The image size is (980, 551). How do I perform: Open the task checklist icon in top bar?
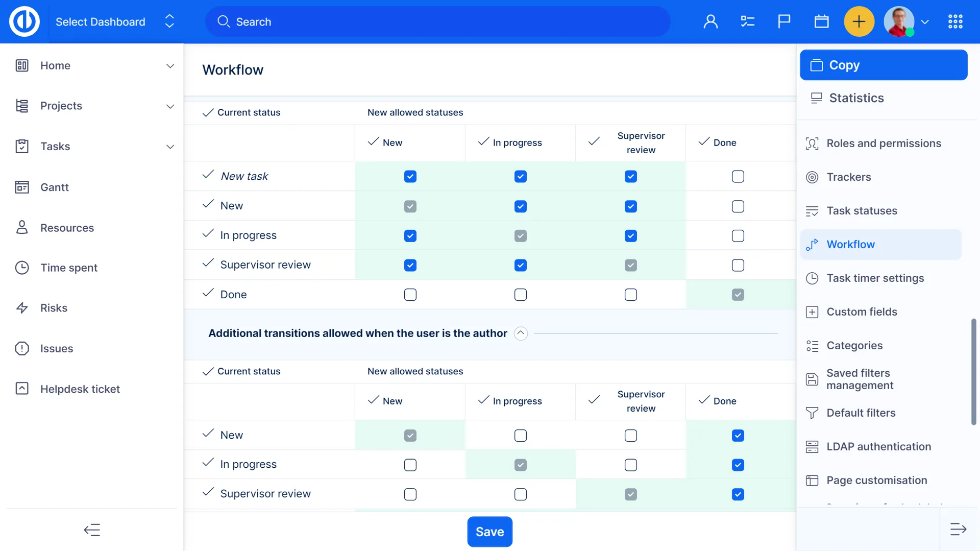coord(747,21)
